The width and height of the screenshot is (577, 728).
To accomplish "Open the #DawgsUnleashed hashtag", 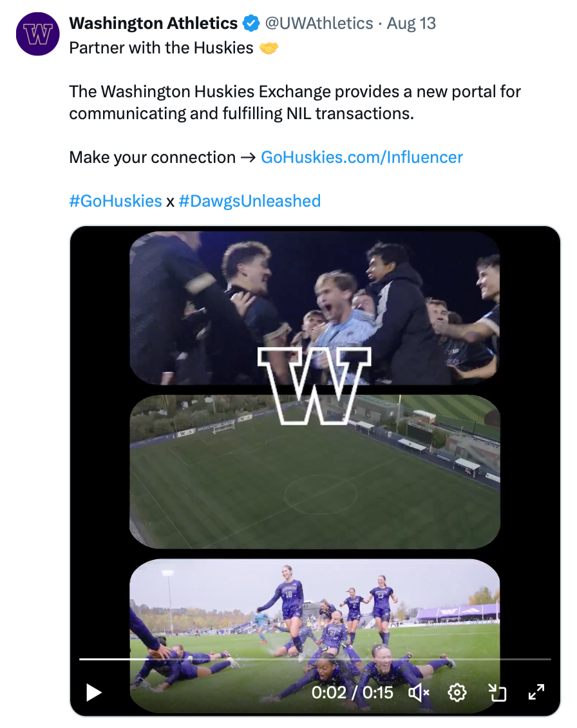I will click(249, 201).
